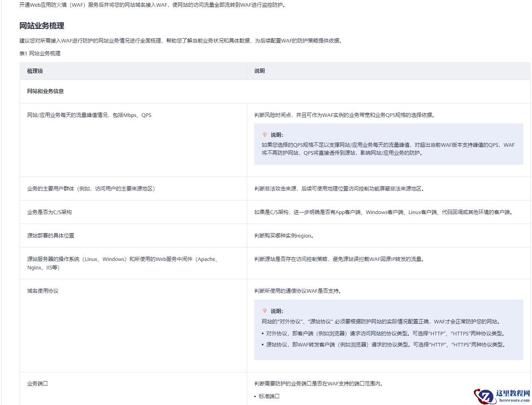Click the lightbulb icon in the QPS note

click(x=265, y=134)
